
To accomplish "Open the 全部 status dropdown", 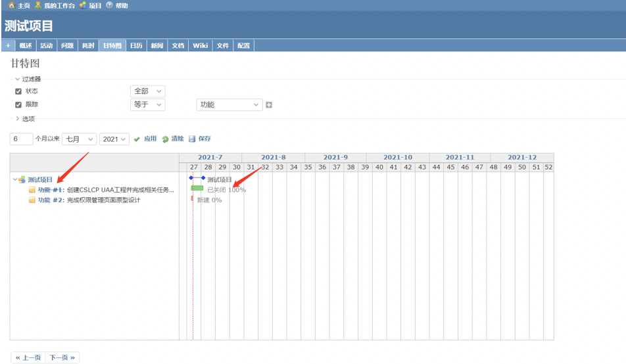I will [x=148, y=91].
